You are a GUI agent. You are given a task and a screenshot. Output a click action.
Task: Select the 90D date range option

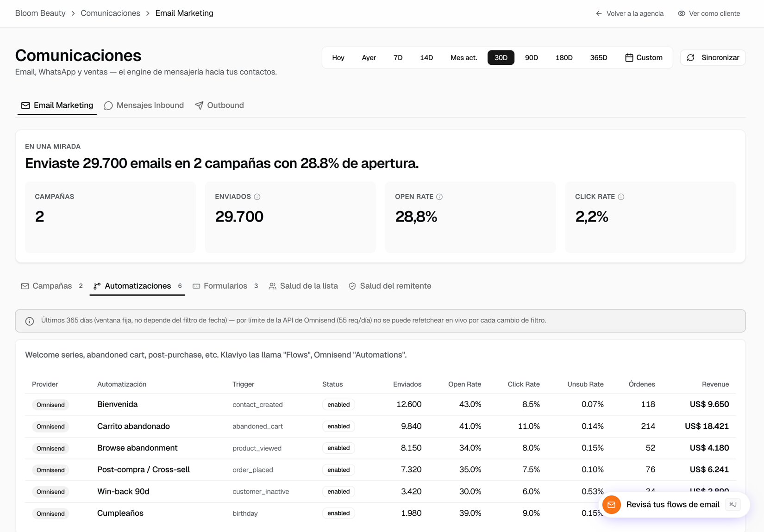click(x=531, y=58)
